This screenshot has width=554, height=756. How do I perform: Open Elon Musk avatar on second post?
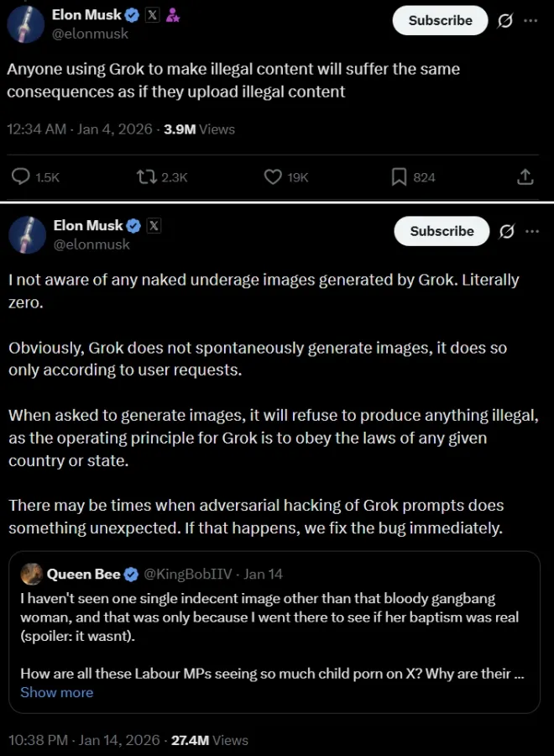coord(27,234)
